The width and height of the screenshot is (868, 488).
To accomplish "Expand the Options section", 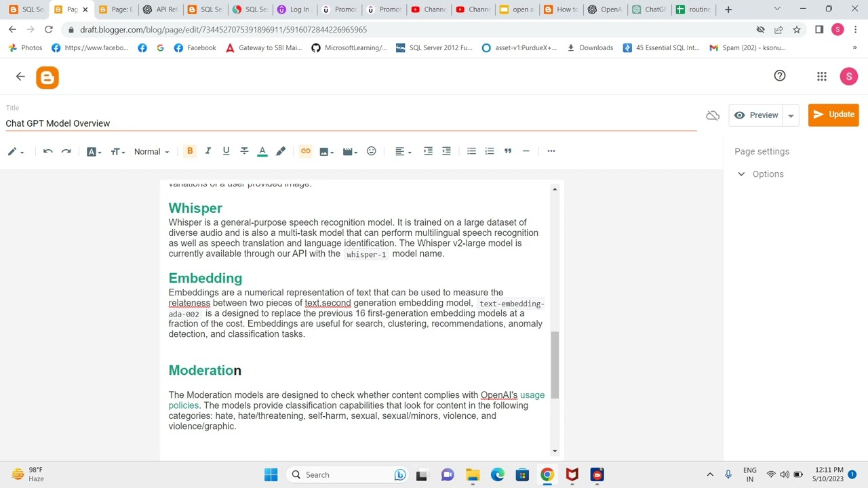I will [x=761, y=174].
